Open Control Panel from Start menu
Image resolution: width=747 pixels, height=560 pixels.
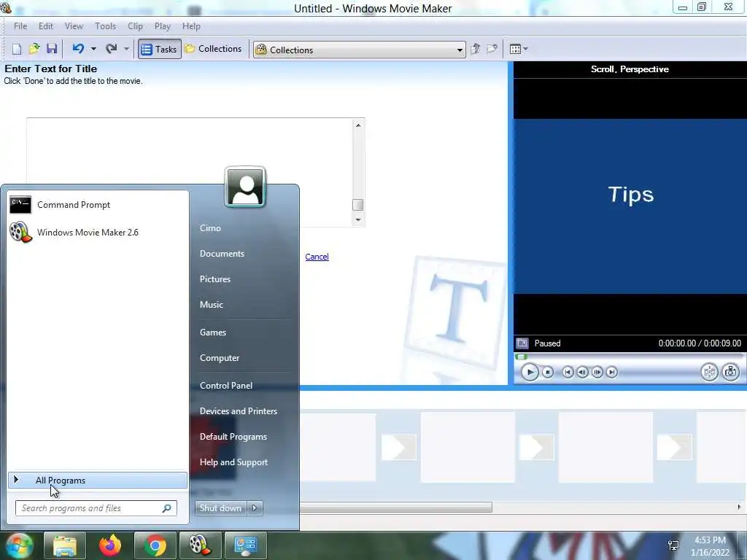pyautogui.click(x=226, y=386)
